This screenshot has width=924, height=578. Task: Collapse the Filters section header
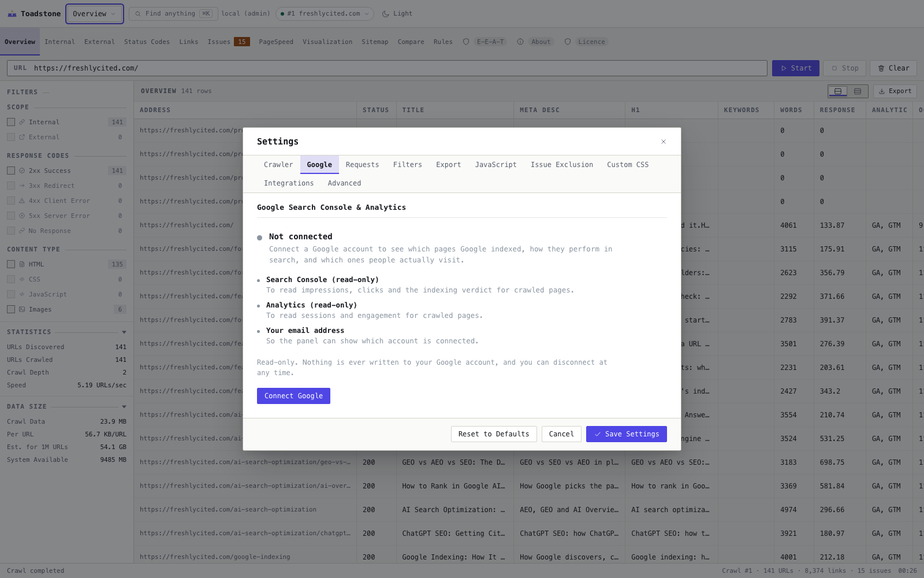pos(28,92)
